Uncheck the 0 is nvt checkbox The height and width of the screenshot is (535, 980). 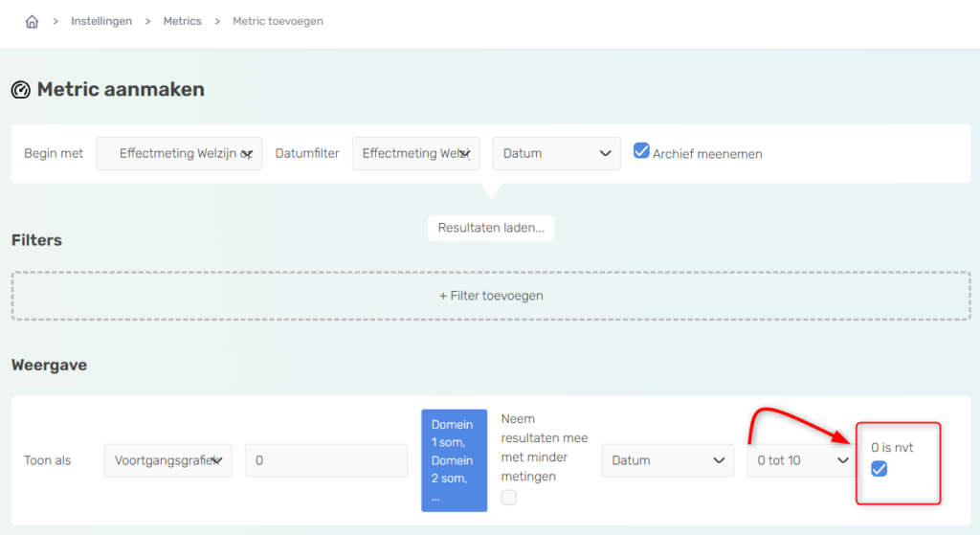(x=879, y=469)
